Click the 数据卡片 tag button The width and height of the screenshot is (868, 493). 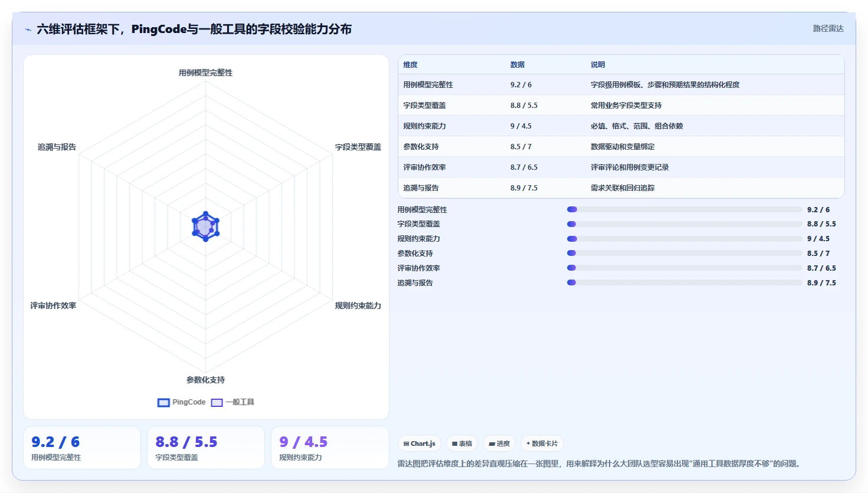[542, 443]
